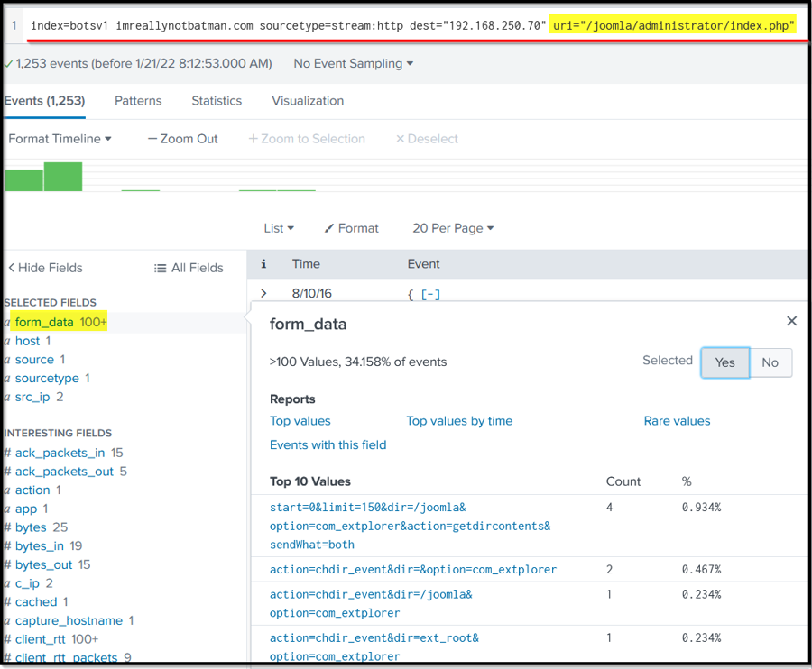Set Selected to Yes
This screenshot has height=669, width=812.
pos(724,362)
